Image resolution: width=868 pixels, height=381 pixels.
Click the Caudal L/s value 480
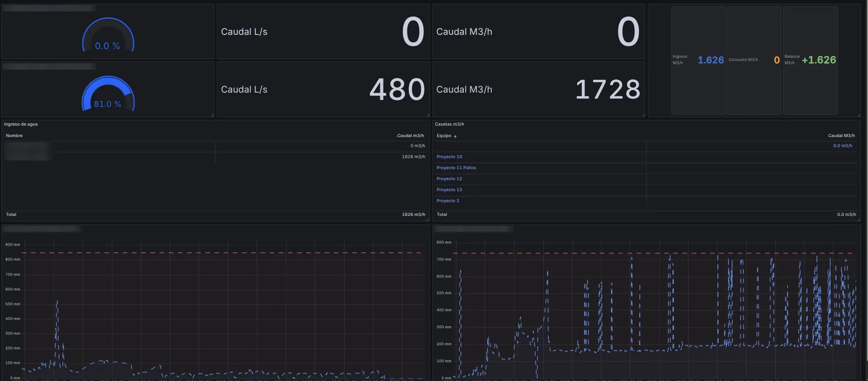(397, 89)
